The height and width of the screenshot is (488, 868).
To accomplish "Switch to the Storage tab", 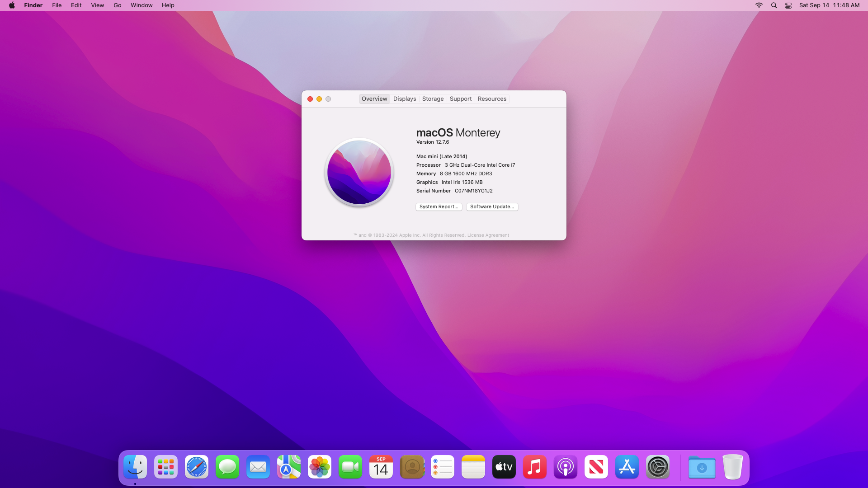I will click(x=433, y=99).
